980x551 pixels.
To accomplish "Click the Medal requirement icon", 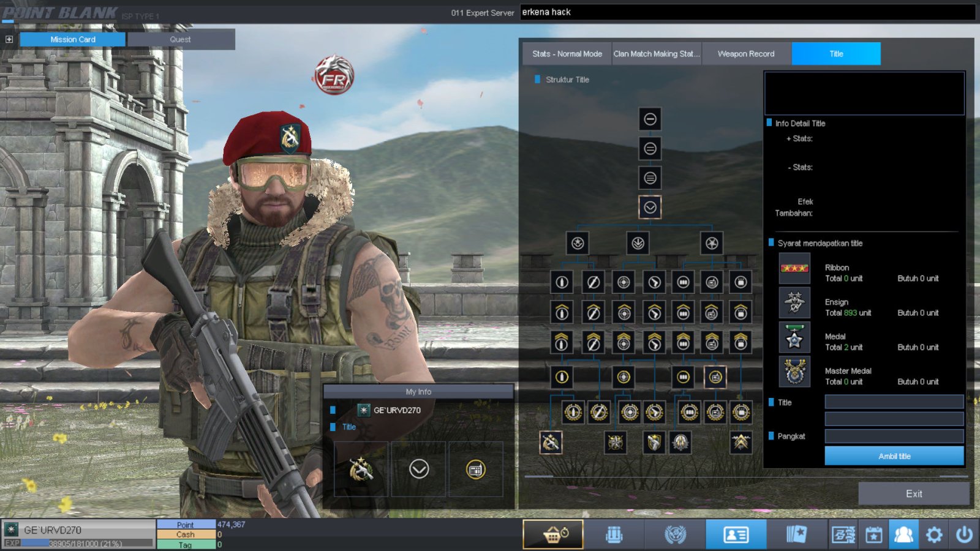I will coord(794,337).
